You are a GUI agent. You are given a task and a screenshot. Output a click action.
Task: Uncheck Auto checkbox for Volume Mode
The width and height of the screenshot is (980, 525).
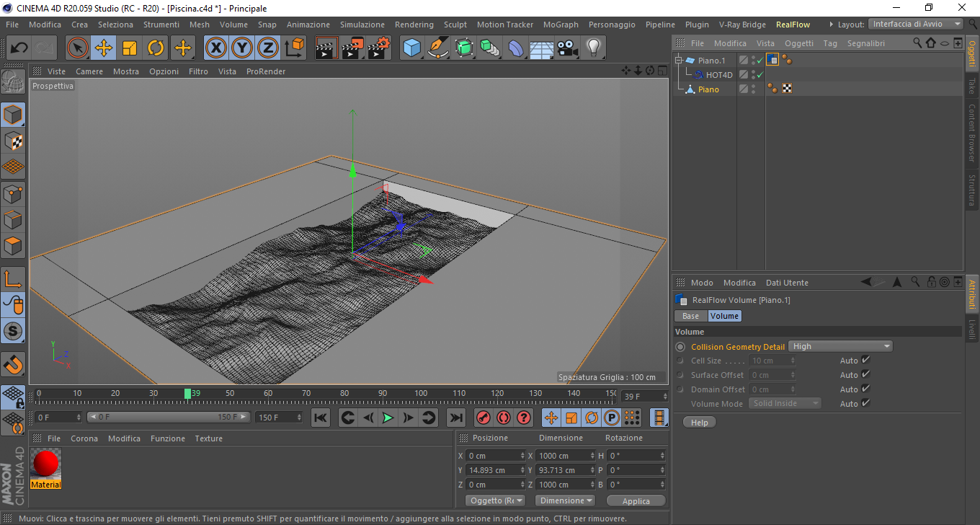tap(865, 403)
